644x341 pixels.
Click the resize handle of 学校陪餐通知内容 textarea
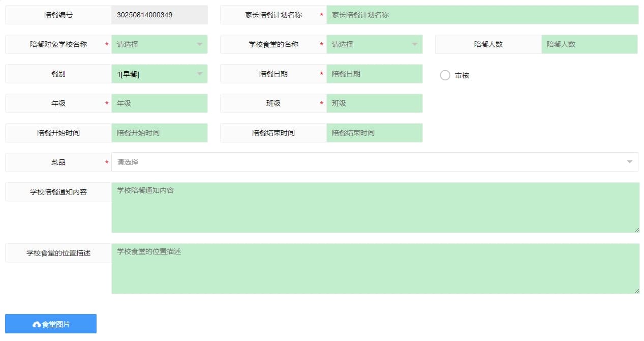pos(636,230)
